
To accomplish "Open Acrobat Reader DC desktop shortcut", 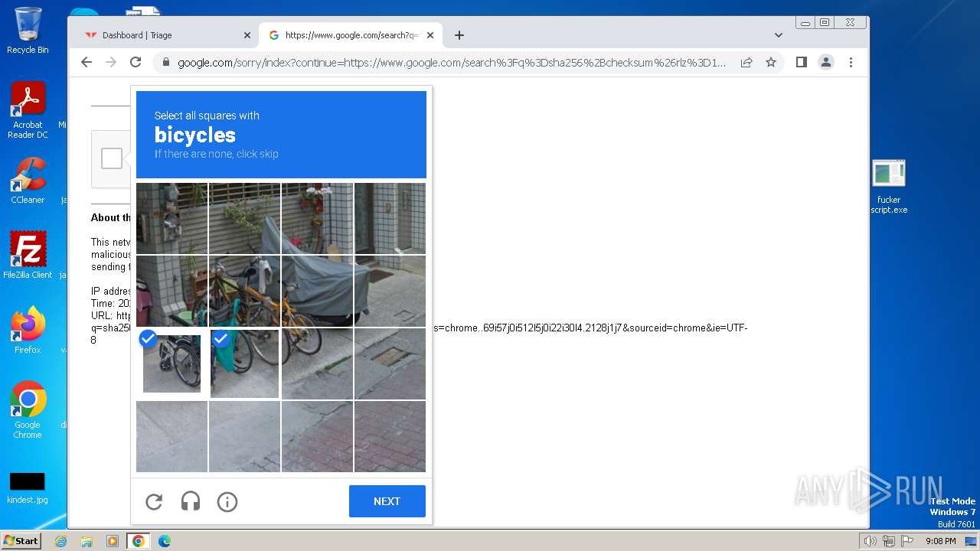I will tap(28, 110).
